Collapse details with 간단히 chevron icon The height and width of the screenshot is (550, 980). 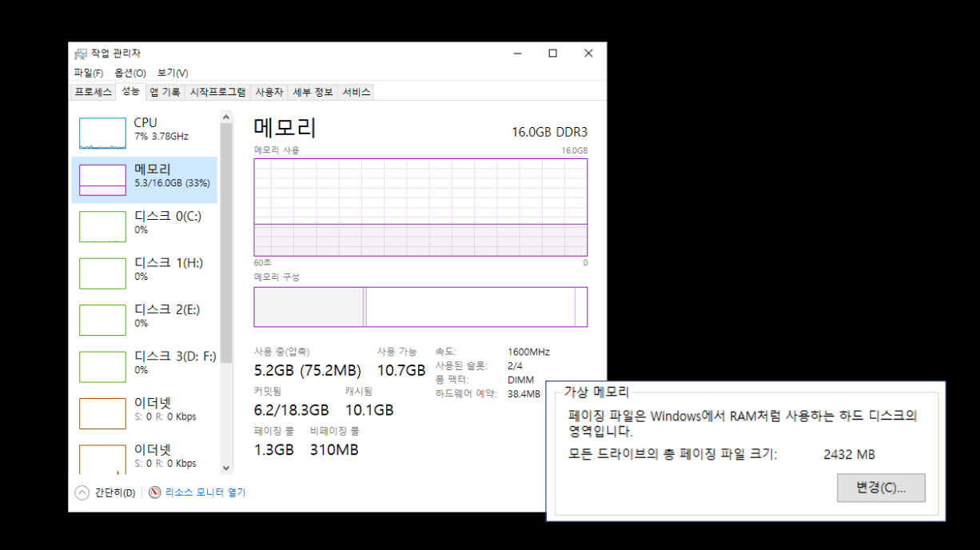pos(82,492)
